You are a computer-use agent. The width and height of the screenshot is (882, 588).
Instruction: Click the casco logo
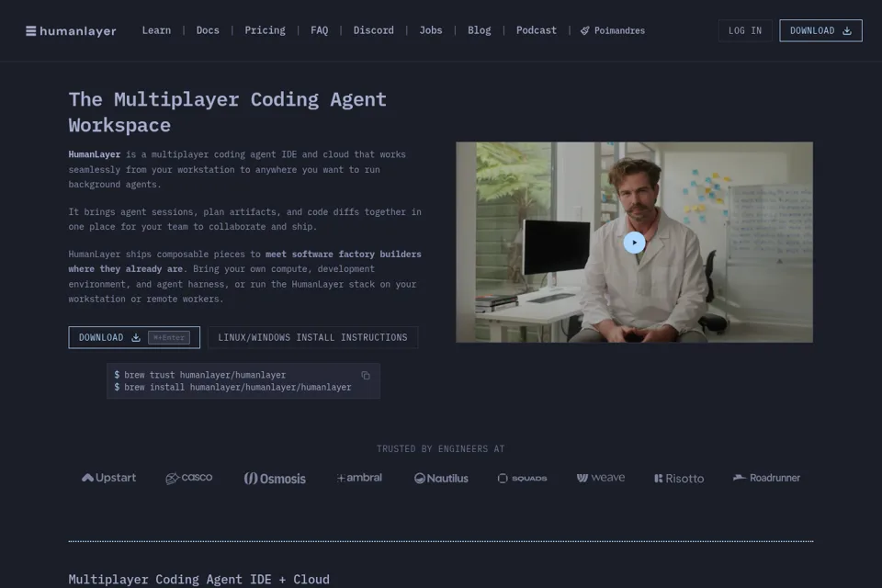pyautogui.click(x=189, y=478)
